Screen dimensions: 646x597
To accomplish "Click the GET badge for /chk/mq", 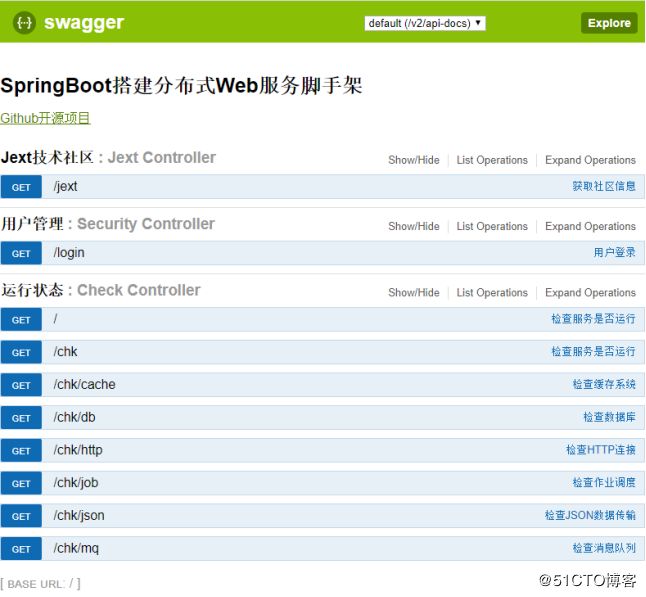I will click(21, 549).
